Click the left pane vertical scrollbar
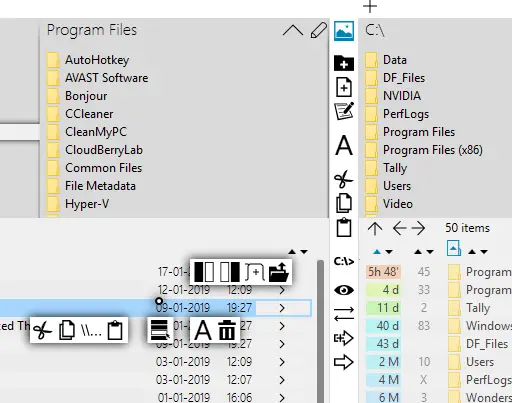 click(320, 331)
